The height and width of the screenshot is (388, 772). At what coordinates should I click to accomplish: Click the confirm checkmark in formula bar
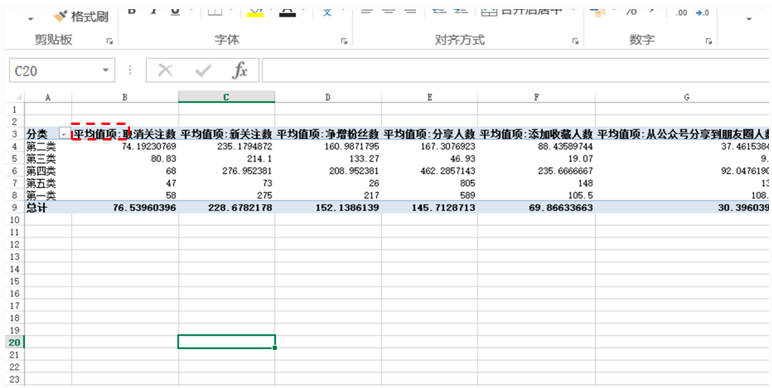[202, 71]
